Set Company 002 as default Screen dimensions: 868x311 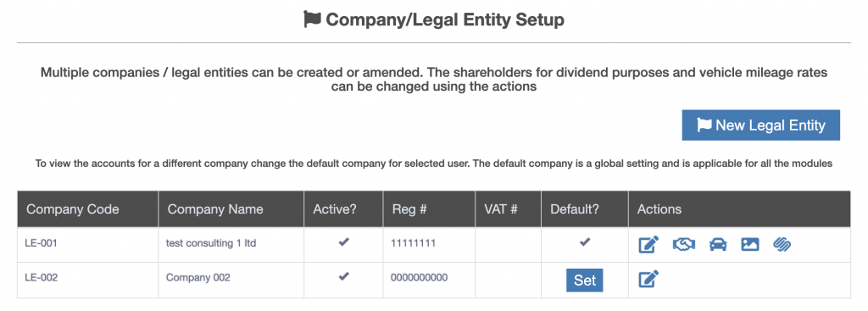(585, 280)
